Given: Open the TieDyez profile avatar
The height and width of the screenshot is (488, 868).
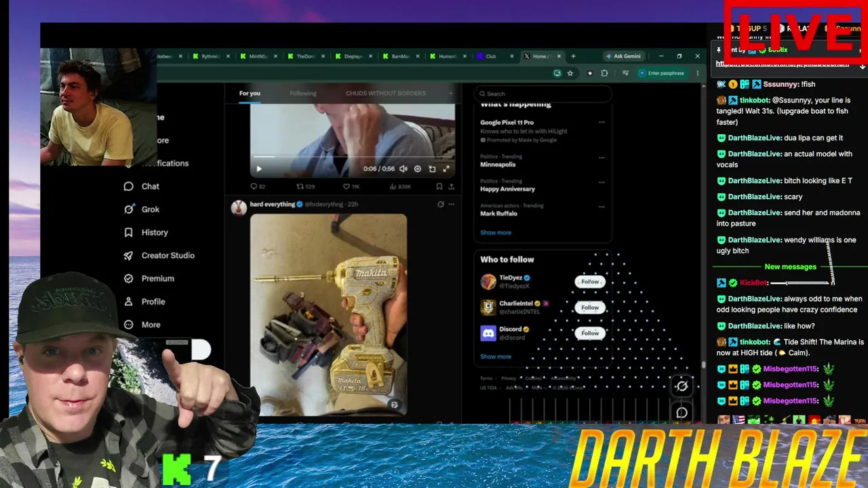Looking at the screenshot, I should tap(488, 282).
